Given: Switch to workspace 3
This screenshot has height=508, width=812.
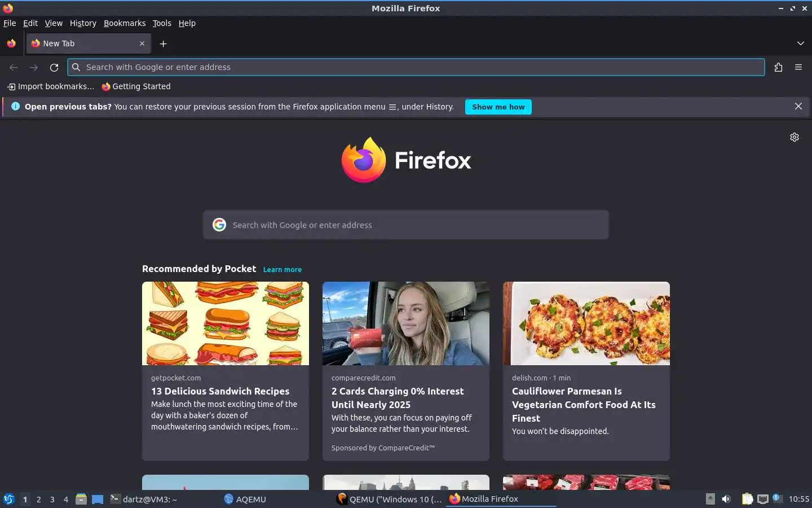Looking at the screenshot, I should pos(52,500).
